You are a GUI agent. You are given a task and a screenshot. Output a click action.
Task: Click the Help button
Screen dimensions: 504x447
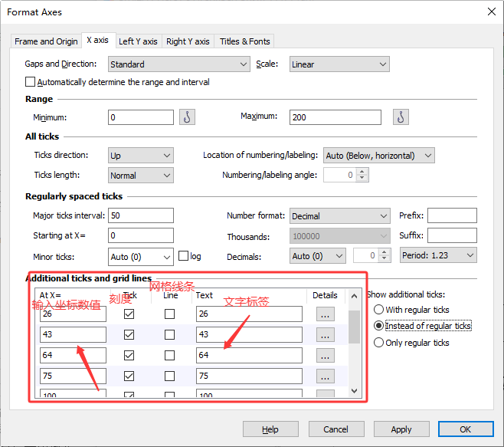coord(270,429)
